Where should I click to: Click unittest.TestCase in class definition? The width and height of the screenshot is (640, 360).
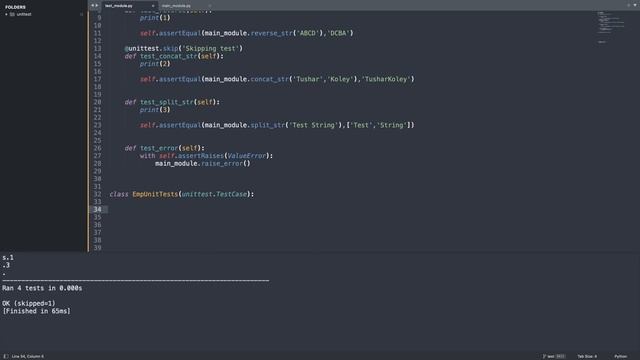(214, 194)
